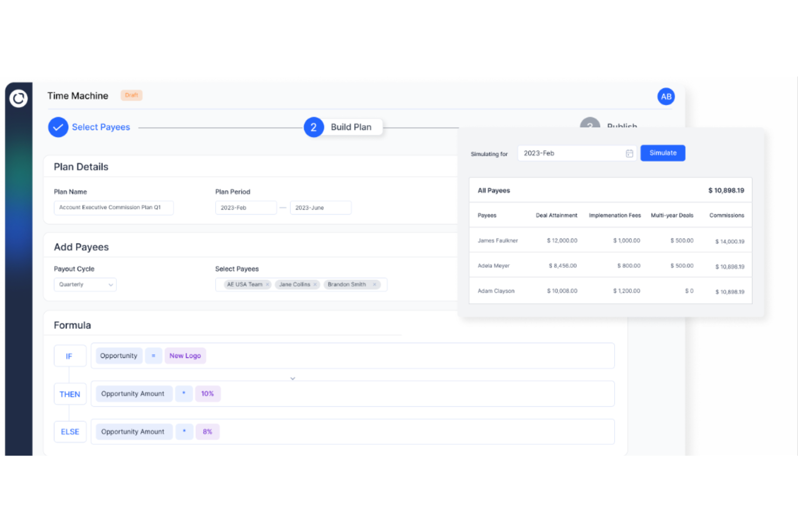798x532 pixels.
Task: Select the Build Plan step
Action: tap(350, 127)
